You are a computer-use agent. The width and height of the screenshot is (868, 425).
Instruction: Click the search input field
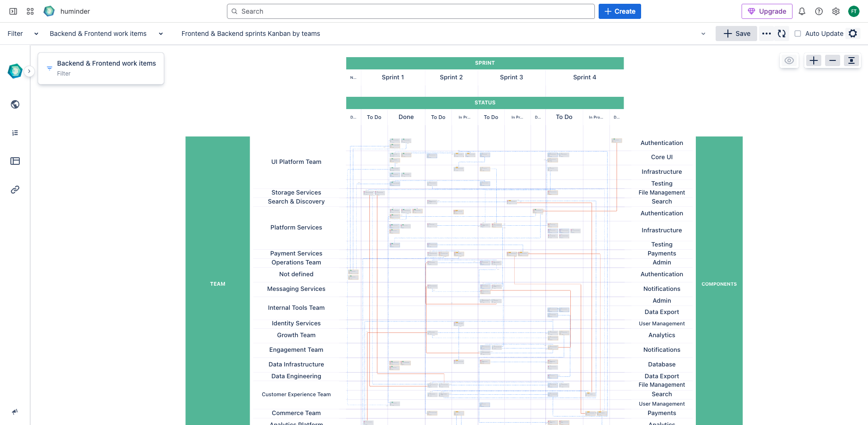click(410, 11)
